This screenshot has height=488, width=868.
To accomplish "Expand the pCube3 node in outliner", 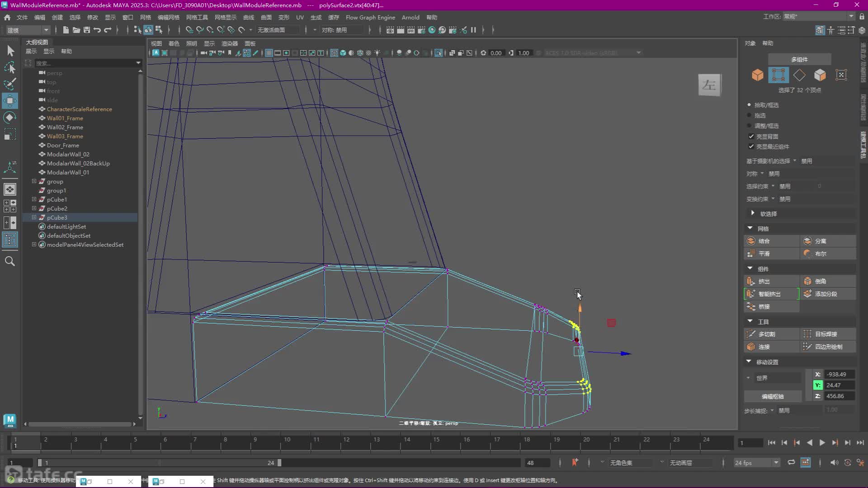I will 34,217.
